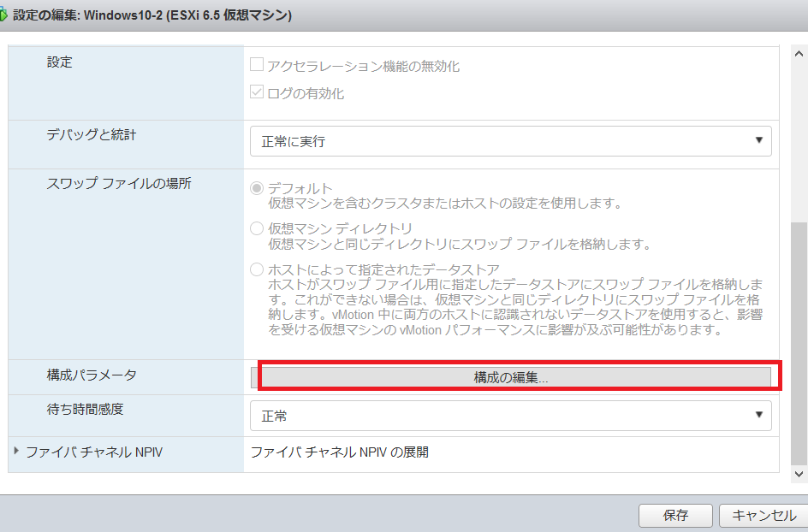Click the vertical scrollbar thumb
This screenshot has height=532, width=808.
799,343
